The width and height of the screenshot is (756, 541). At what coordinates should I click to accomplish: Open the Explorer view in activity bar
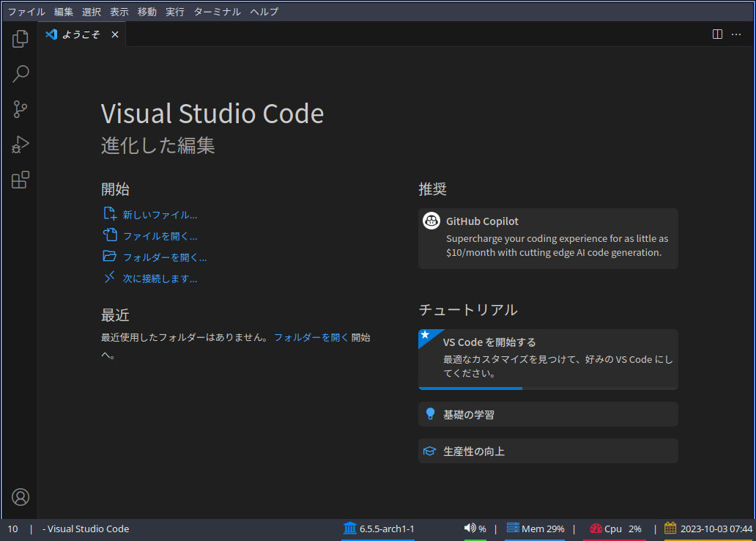click(x=21, y=39)
